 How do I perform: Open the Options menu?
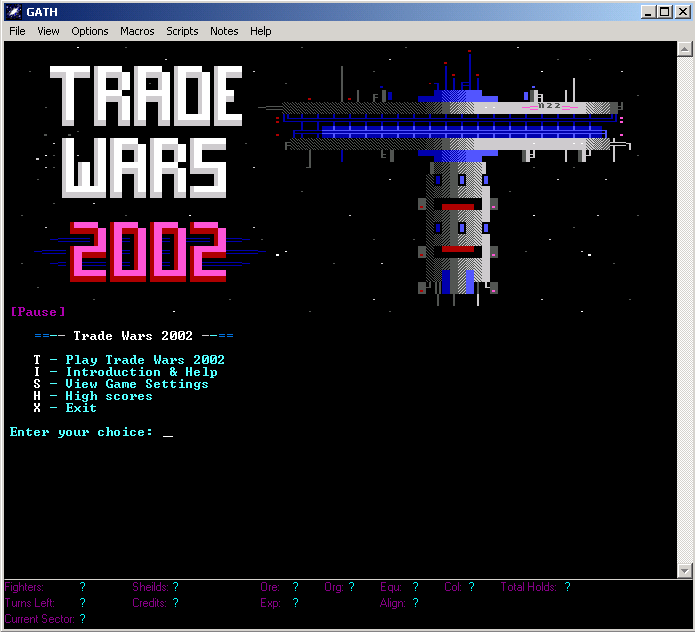(90, 31)
